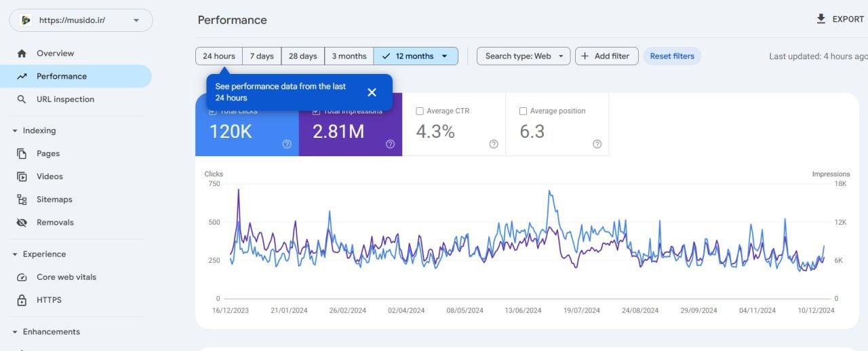Viewport: 868px width, 351px height.
Task: Enable the Average position checkbox
Action: (523, 111)
